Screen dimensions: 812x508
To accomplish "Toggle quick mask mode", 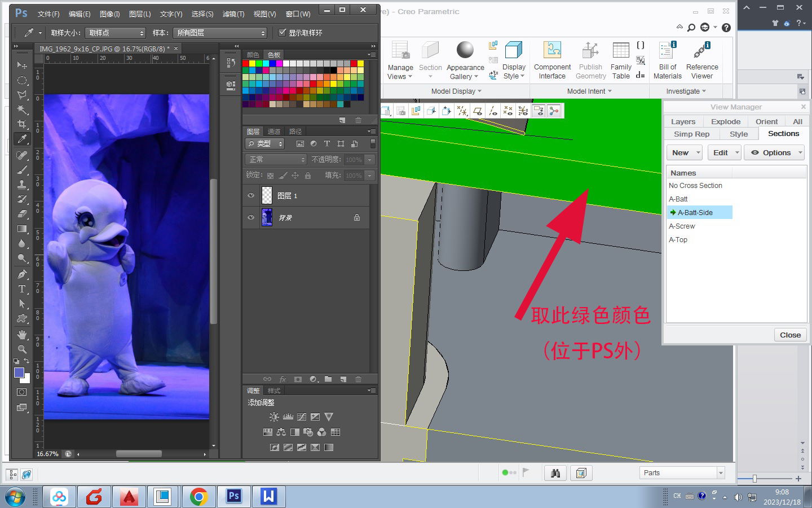I will (22, 392).
